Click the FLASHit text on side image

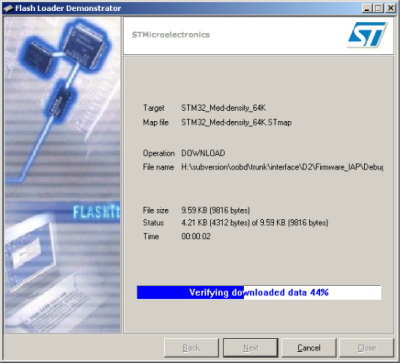[x=96, y=212]
